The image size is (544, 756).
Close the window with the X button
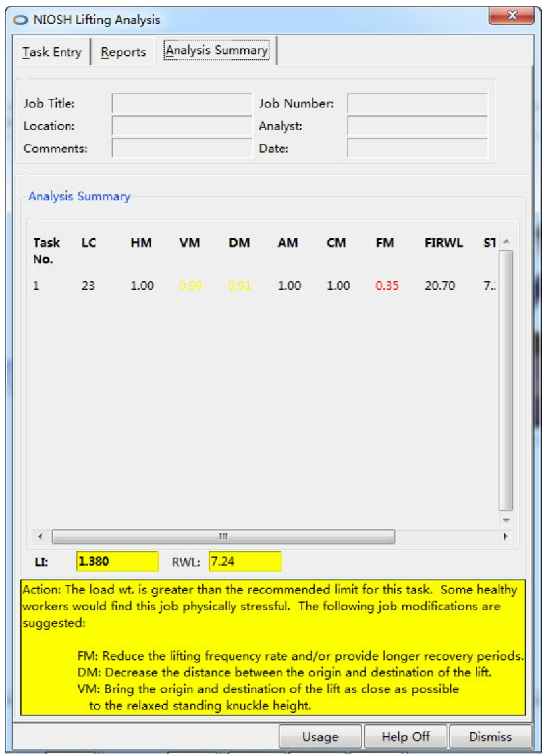512,15
